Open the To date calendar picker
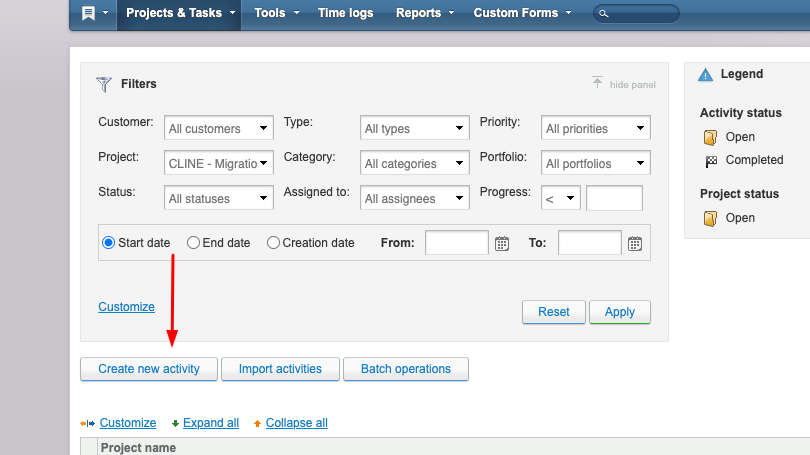Screen dimensions: 810x455 coord(635,243)
